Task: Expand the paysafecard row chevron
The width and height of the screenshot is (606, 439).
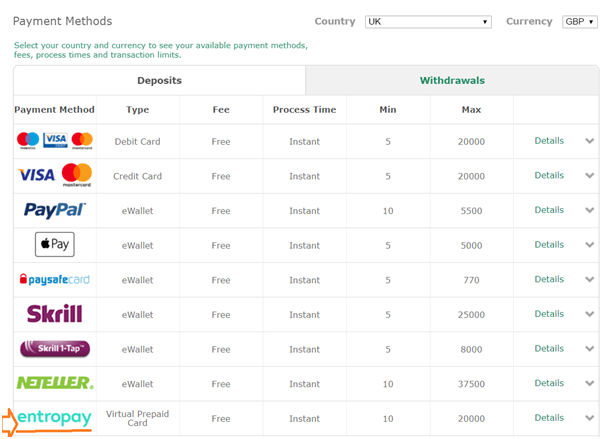Action: (589, 279)
